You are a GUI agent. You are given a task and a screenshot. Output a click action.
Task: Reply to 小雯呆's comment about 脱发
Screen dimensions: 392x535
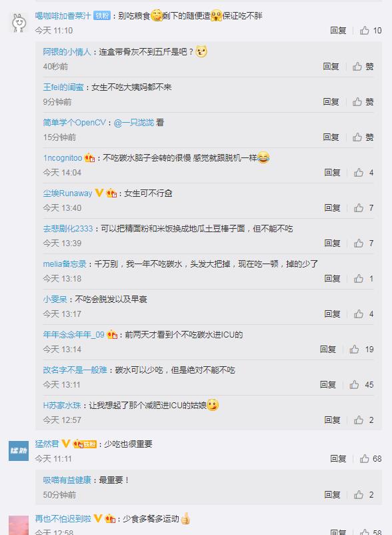[x=333, y=314]
